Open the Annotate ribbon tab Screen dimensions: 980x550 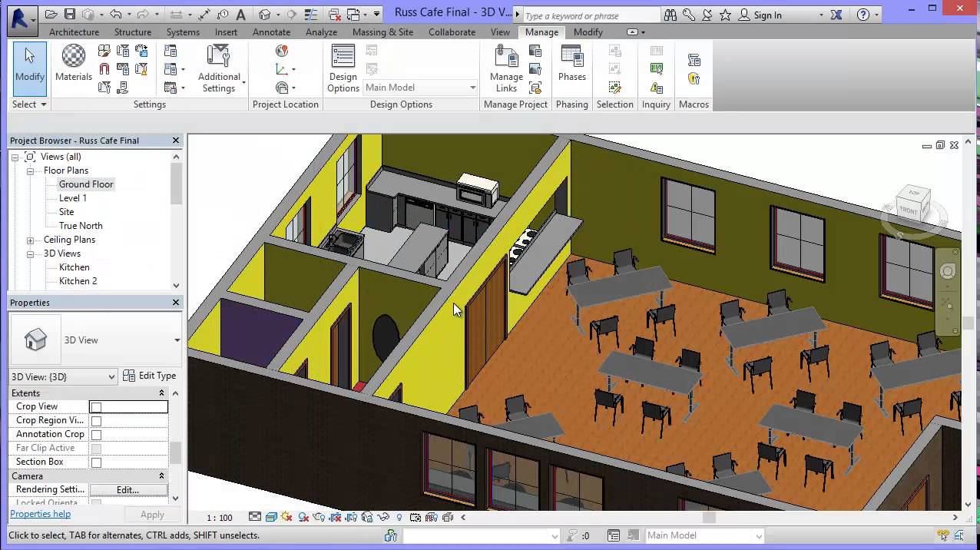tap(272, 32)
